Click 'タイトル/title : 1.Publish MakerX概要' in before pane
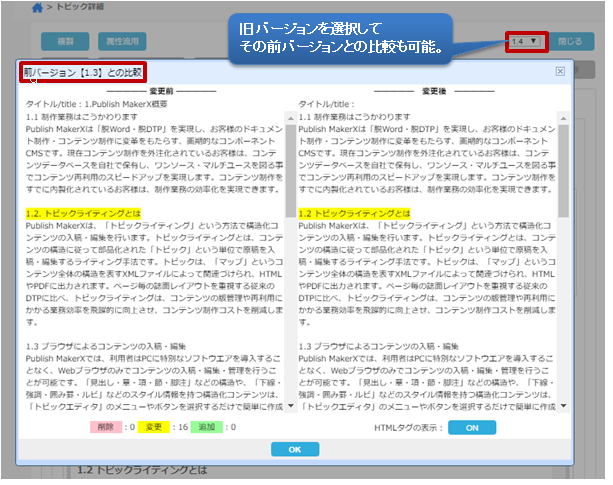Screen dimensions: 613x485 pos(97,104)
